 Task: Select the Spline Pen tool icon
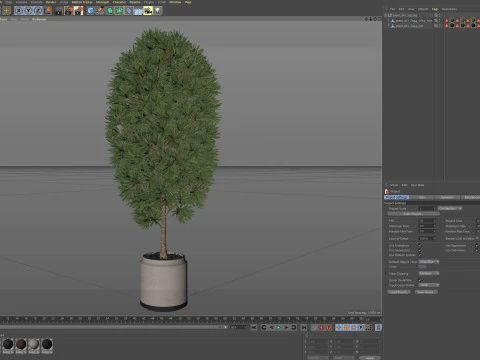pos(100,11)
